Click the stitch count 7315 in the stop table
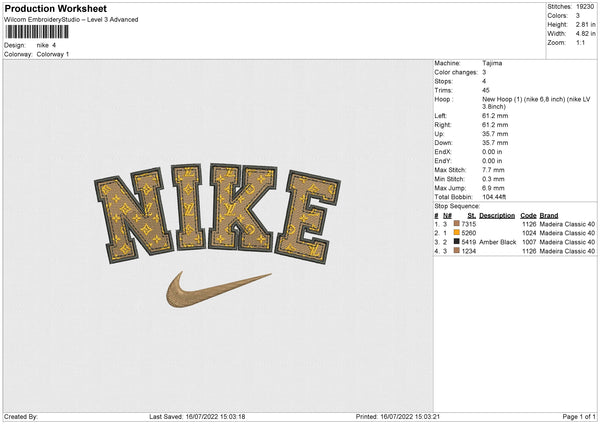Viewport: 600px width, 424px height. tap(469, 224)
